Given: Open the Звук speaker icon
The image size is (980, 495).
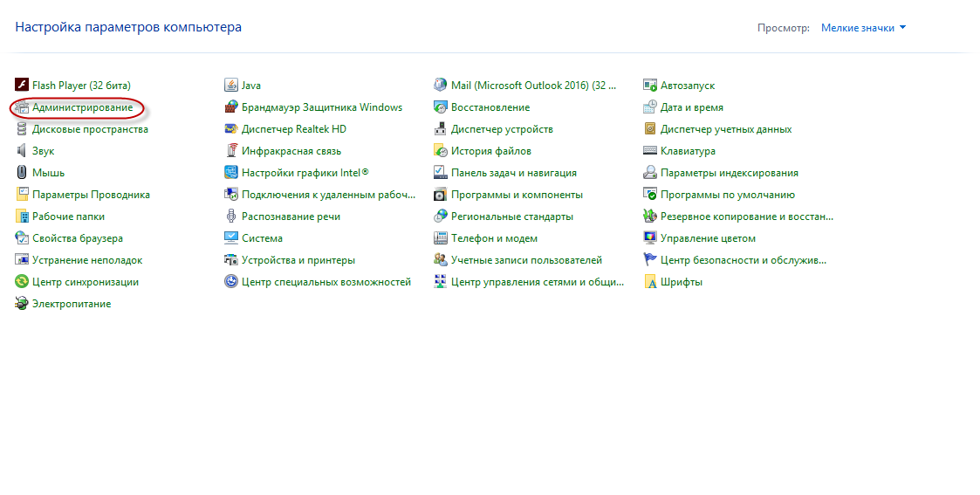Looking at the screenshot, I should [x=23, y=151].
